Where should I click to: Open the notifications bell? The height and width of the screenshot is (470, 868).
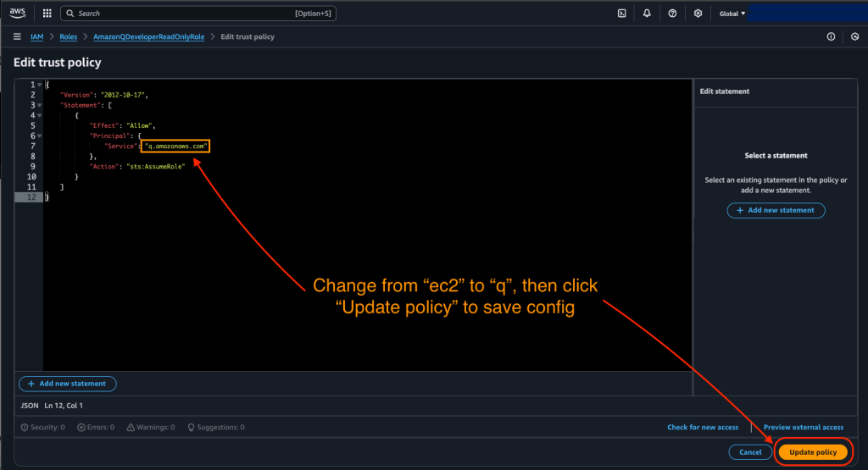[x=647, y=14]
